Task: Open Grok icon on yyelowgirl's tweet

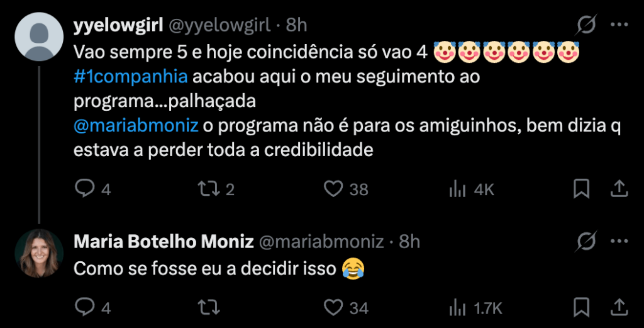Action: click(x=586, y=25)
